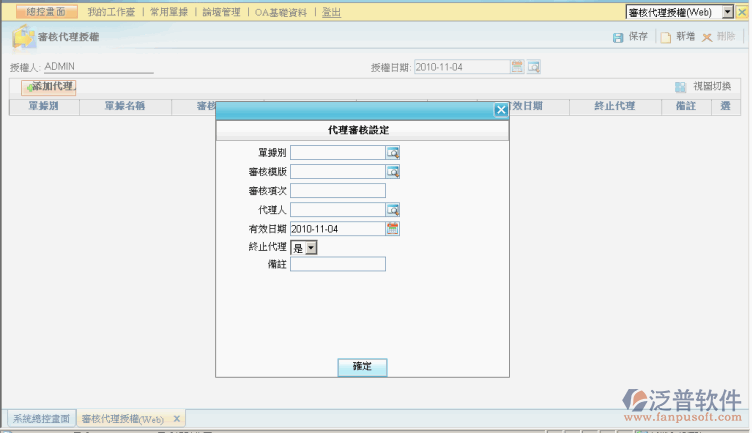Click 代理審核設定 dialog title
Screen dimensions: 752x433
click(358, 130)
